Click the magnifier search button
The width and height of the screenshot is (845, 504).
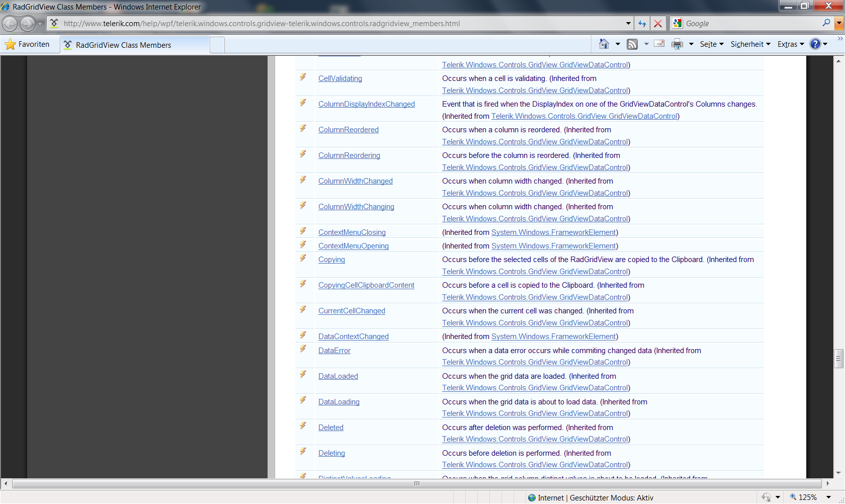[x=826, y=23]
